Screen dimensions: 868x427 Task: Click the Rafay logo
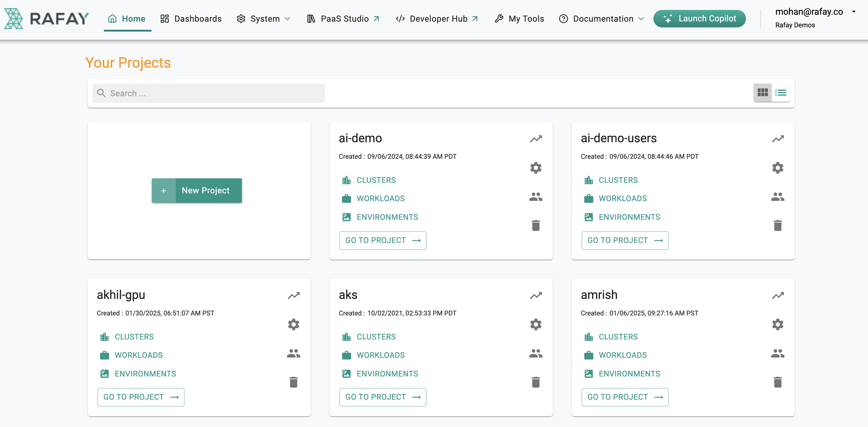point(47,19)
